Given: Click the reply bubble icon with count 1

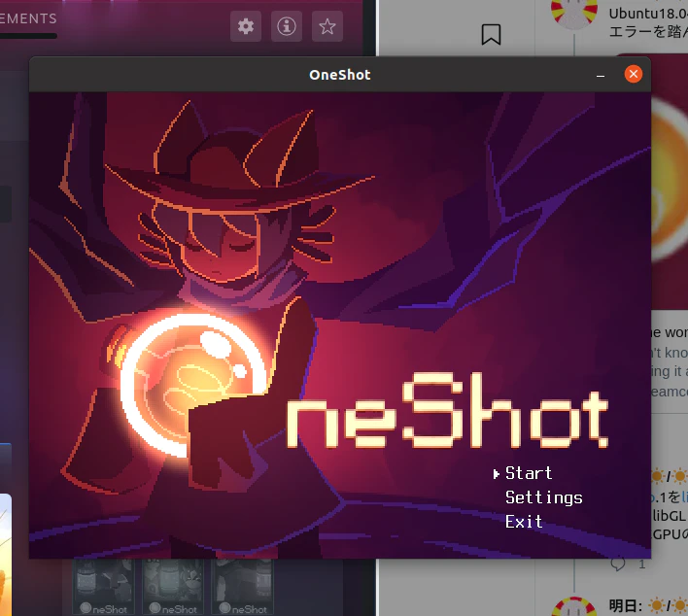Looking at the screenshot, I should click(x=618, y=565).
